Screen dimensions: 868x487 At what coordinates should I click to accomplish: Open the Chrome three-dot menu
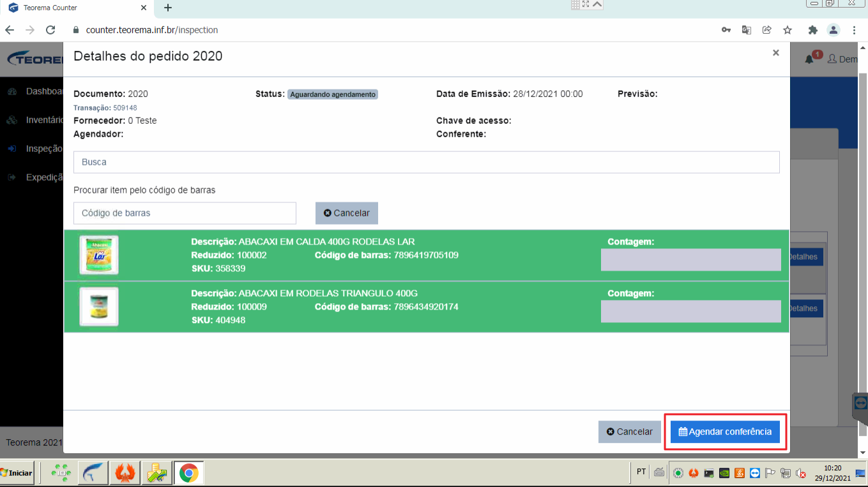coord(854,30)
